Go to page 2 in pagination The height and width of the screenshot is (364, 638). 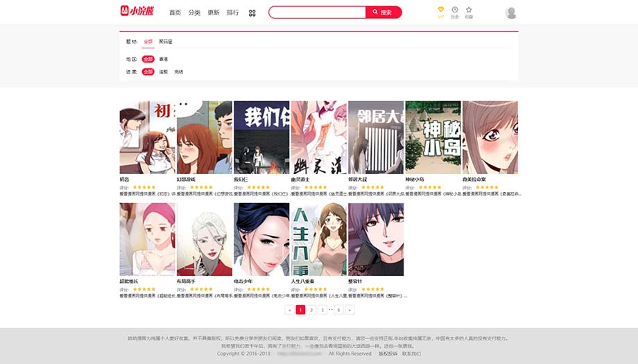click(311, 310)
